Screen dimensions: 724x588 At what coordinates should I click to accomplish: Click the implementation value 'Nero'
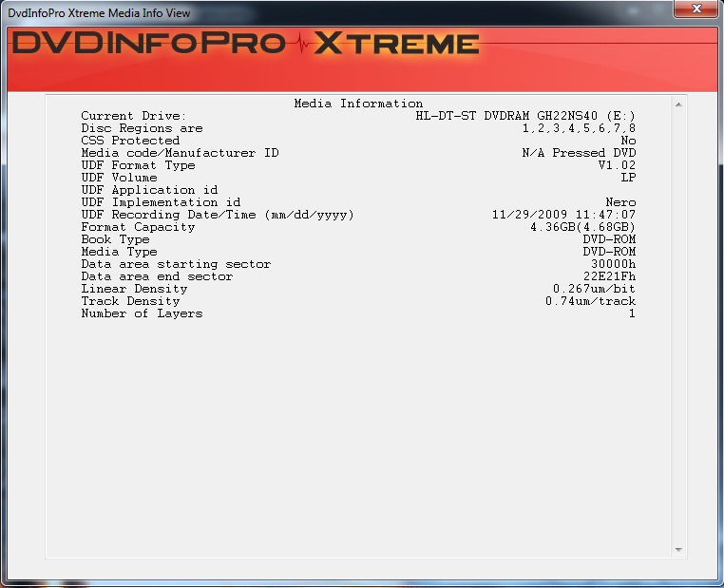tap(620, 202)
